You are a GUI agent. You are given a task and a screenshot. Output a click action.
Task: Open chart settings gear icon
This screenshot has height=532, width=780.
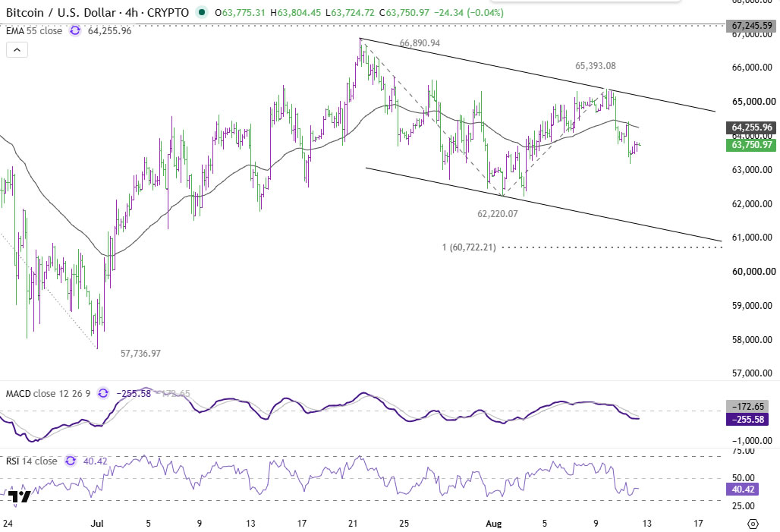coord(753,524)
